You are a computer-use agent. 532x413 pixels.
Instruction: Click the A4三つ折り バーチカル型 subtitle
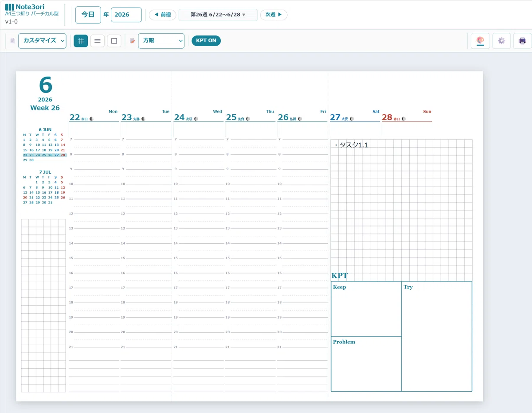point(32,14)
